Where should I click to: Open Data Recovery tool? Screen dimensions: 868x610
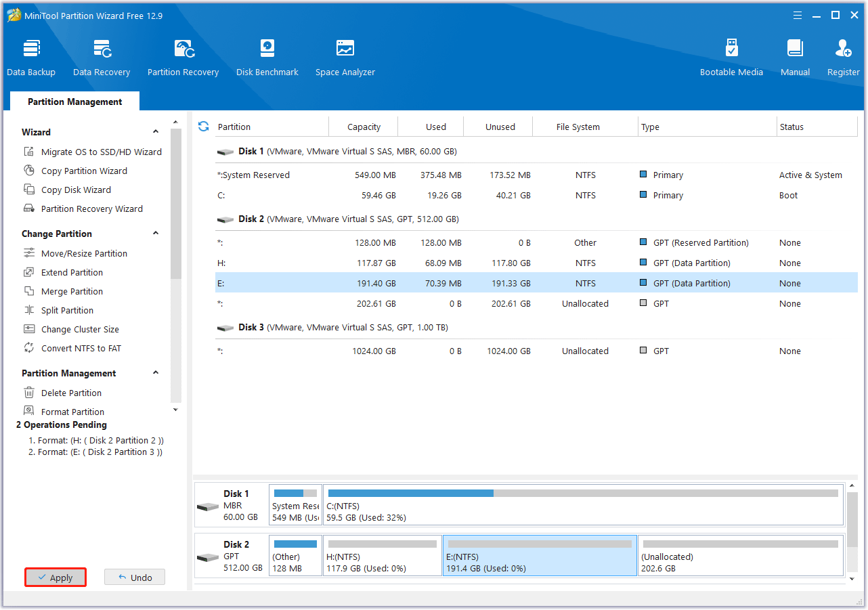tap(102, 58)
